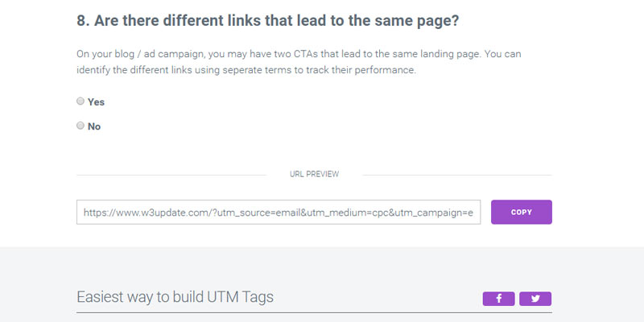Image resolution: width=644 pixels, height=322 pixels.
Task: Select the "Yes" radio button
Action: click(x=80, y=101)
